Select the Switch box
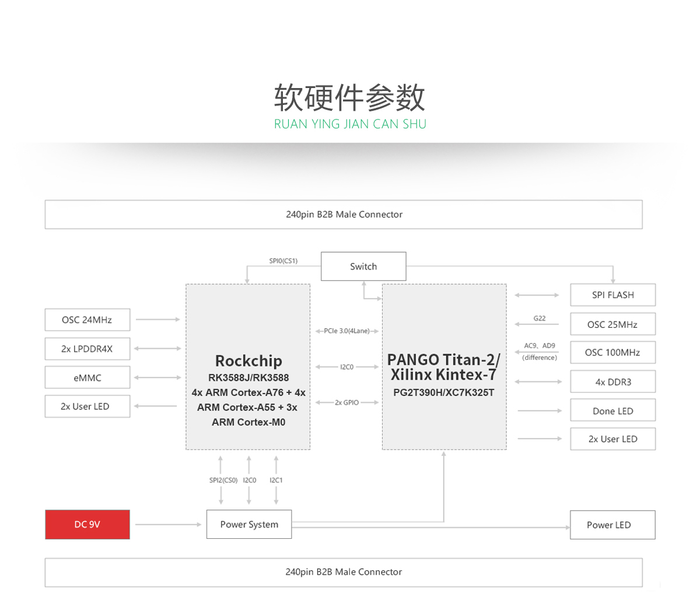700x607 pixels. [x=363, y=266]
